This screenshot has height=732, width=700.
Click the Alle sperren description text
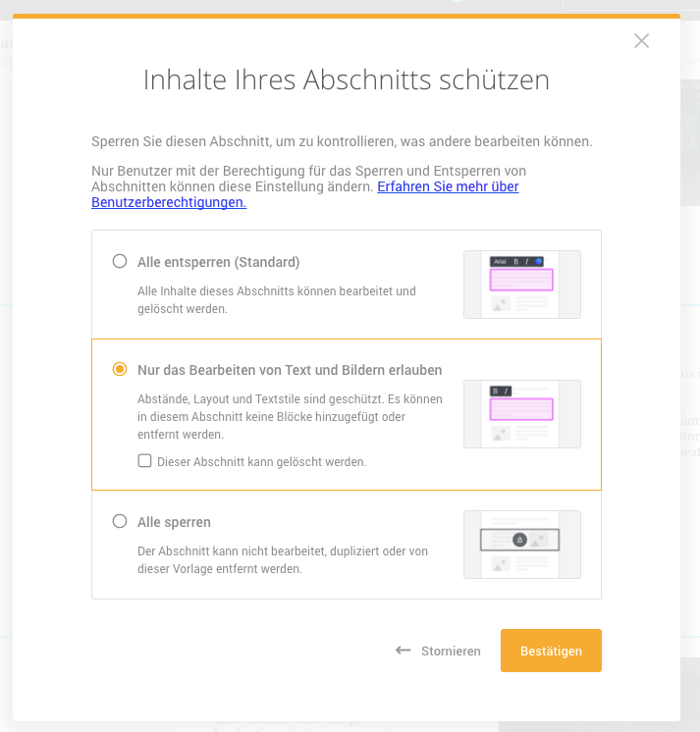pos(283,559)
